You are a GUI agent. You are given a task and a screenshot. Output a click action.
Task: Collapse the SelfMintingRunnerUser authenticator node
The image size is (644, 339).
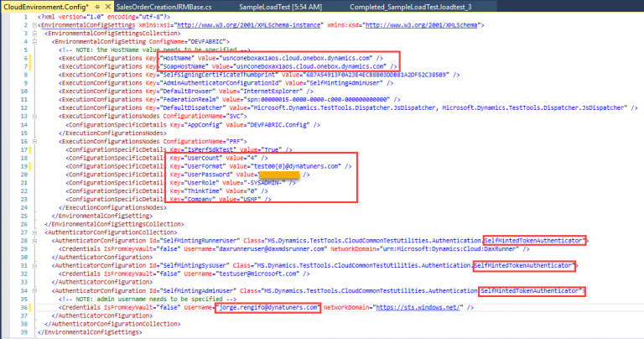[34, 241]
